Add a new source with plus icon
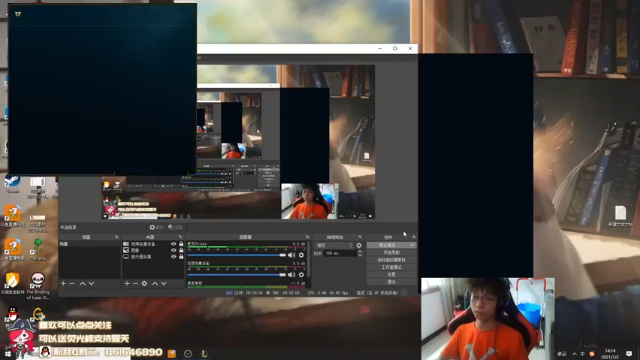The height and width of the screenshot is (360, 640). (x=127, y=283)
